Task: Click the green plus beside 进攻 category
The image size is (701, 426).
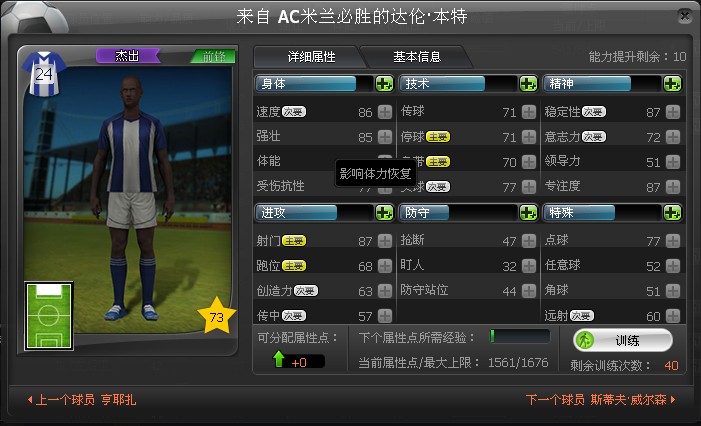Action: coord(384,213)
